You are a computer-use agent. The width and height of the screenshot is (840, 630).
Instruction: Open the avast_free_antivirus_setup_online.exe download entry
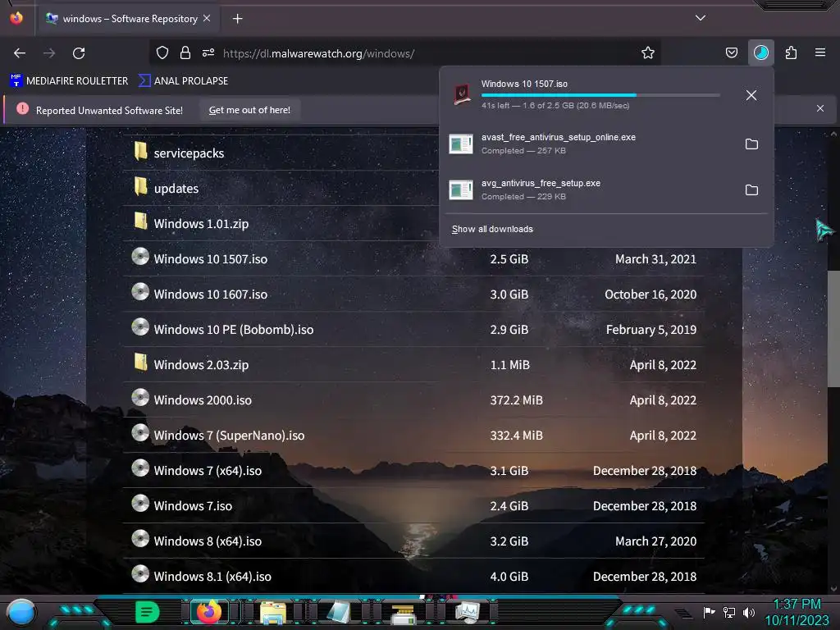click(x=589, y=144)
